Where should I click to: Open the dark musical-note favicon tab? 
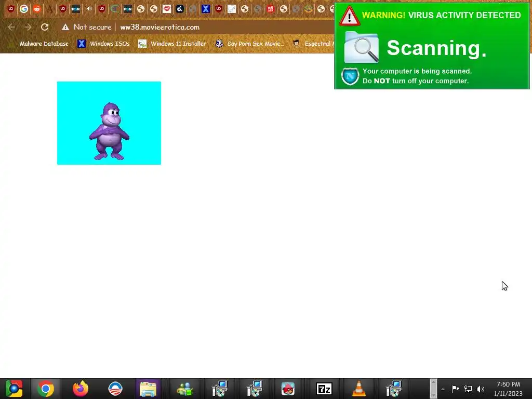[x=180, y=9]
